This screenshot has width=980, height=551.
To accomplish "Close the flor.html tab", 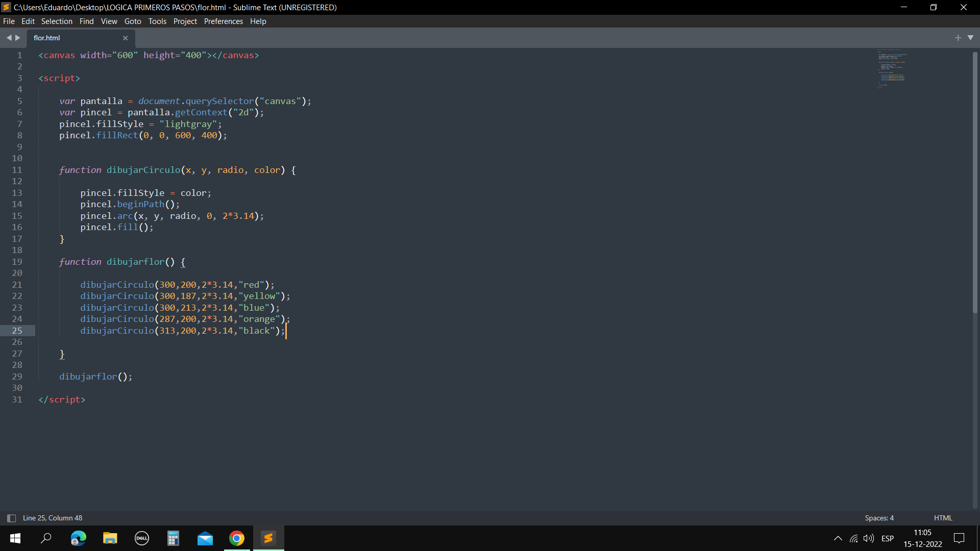I will [125, 38].
